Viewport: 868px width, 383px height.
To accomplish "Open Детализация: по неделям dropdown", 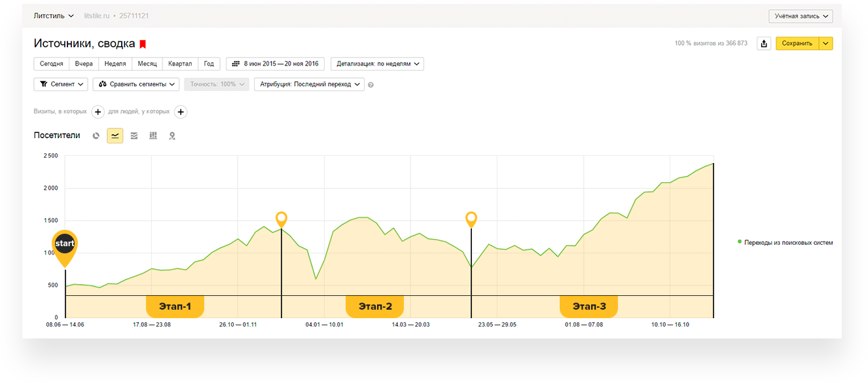I will tap(378, 64).
